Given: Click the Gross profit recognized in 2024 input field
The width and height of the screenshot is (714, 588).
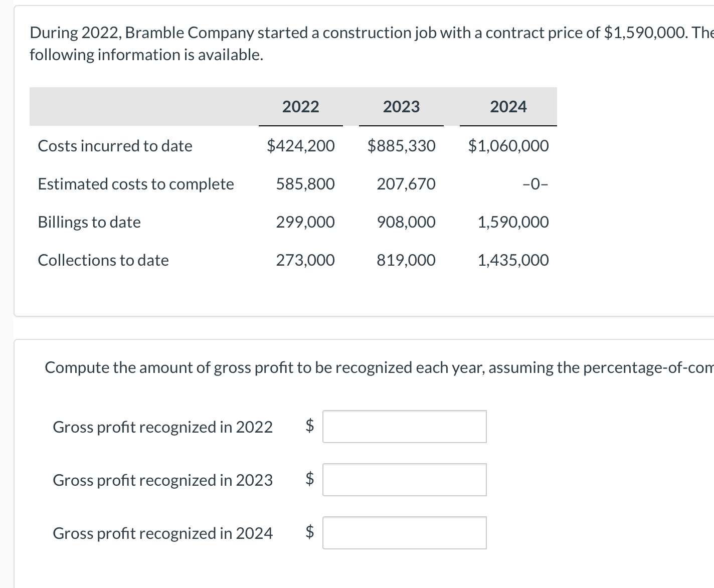Looking at the screenshot, I should pos(405,533).
